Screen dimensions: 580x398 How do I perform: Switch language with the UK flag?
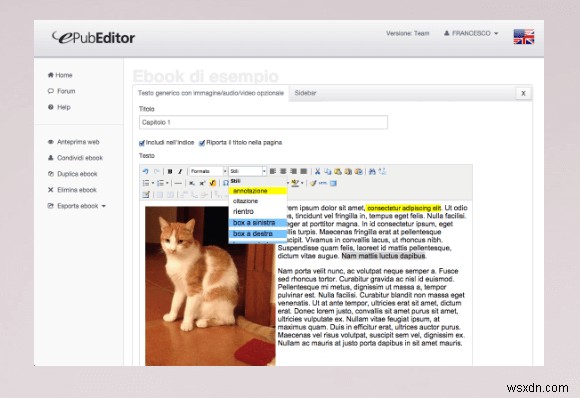[523, 37]
